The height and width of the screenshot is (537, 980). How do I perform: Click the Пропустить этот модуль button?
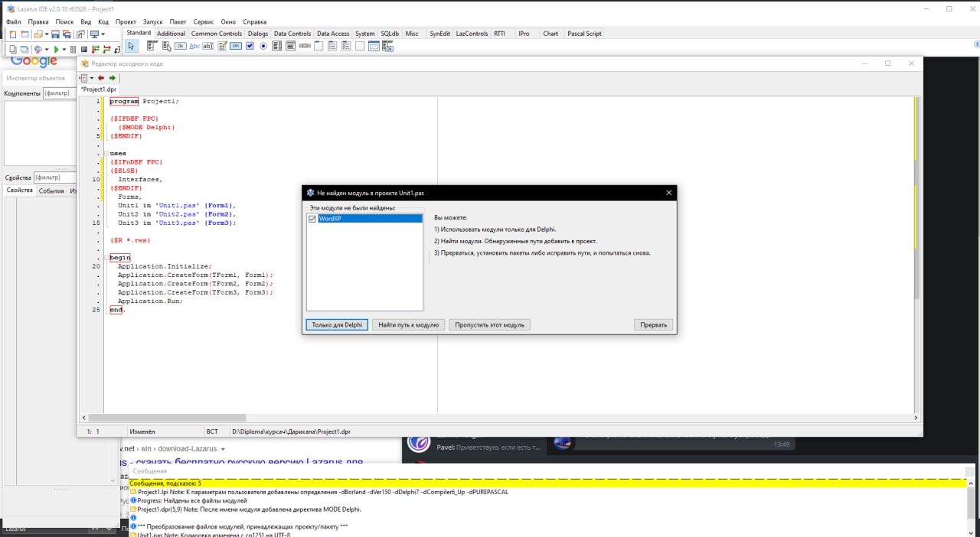[489, 324]
